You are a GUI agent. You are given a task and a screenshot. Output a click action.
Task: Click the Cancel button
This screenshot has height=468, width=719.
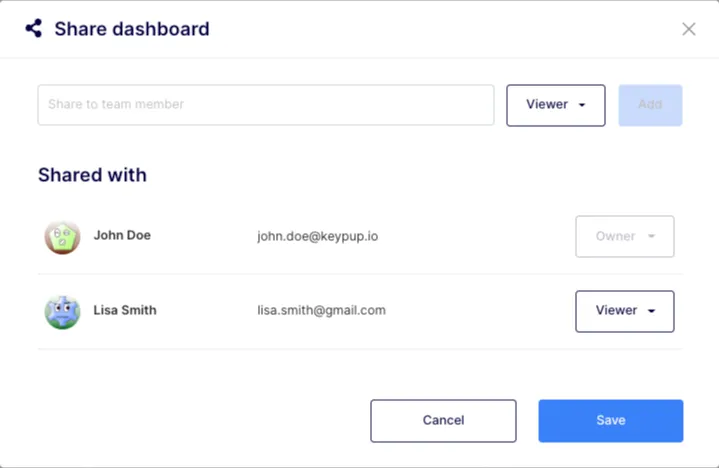tap(443, 421)
